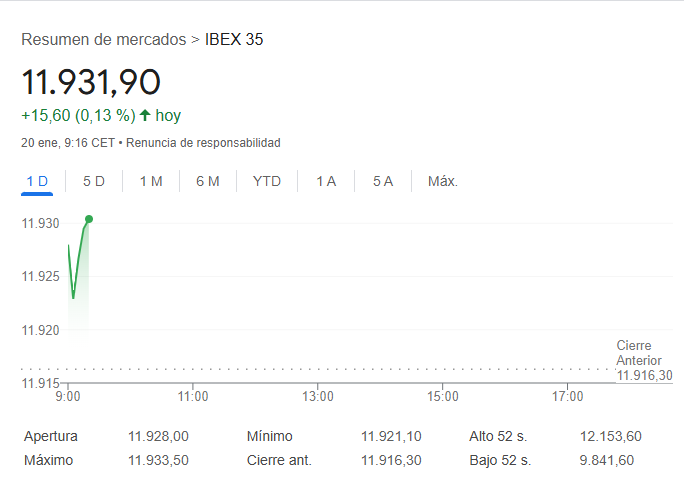684x479 pixels.
Task: Click the 11:00 time axis marker
Action: click(x=193, y=396)
